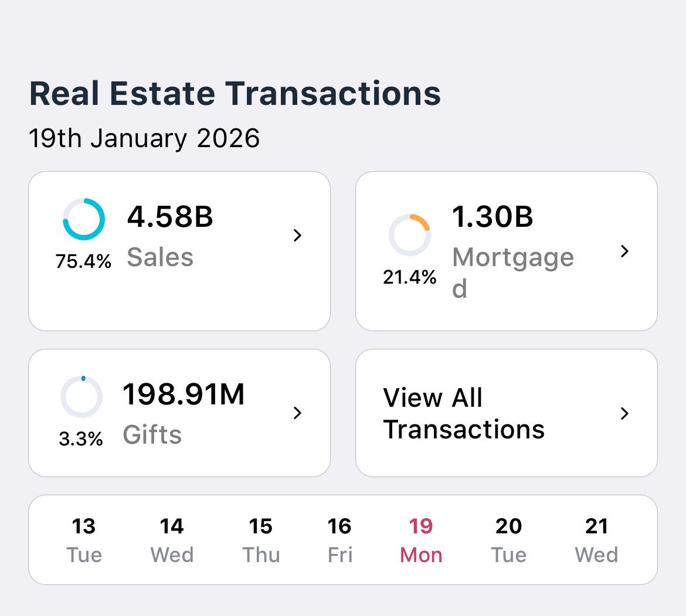Select Friday the 16th date
This screenshot has width=686, height=616.
coord(340,539)
